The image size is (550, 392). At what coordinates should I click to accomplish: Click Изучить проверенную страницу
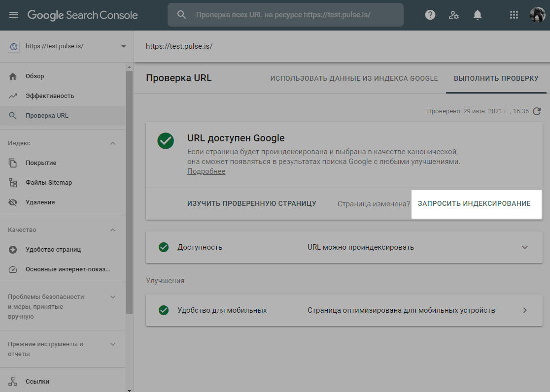pyautogui.click(x=251, y=203)
